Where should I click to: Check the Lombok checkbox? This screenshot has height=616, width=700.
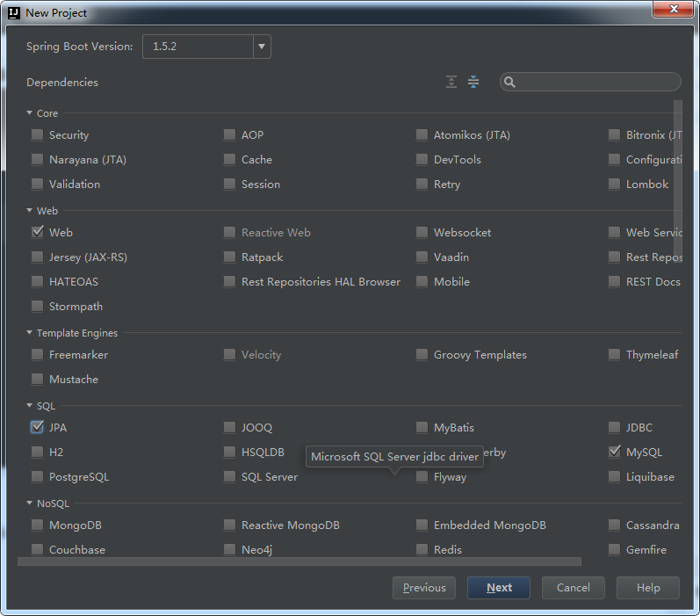coord(614,184)
